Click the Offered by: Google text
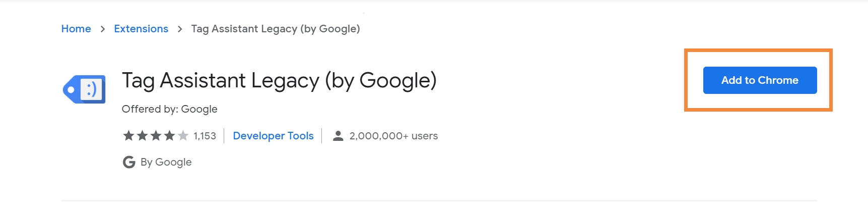 click(x=170, y=109)
